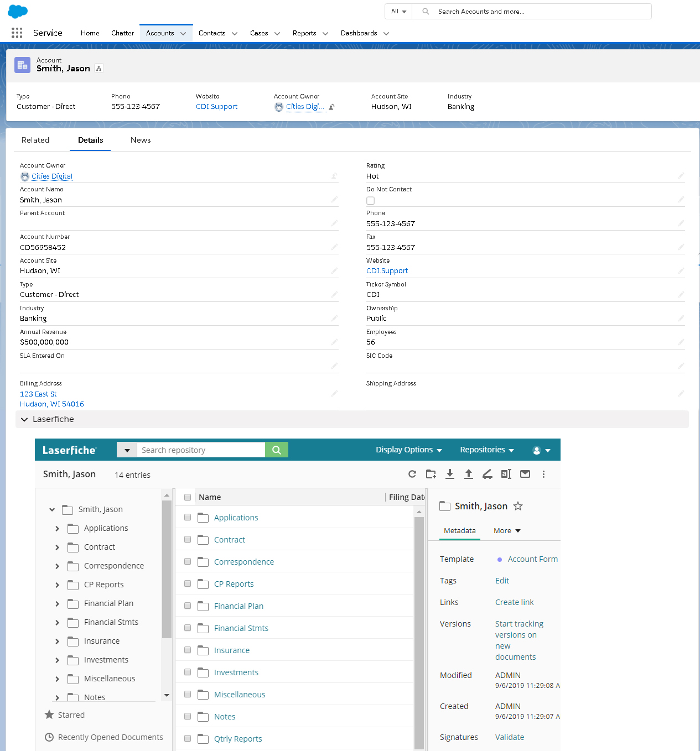Click Validate next to Signatures
Image resolution: width=700 pixels, height=751 pixels.
tap(510, 737)
